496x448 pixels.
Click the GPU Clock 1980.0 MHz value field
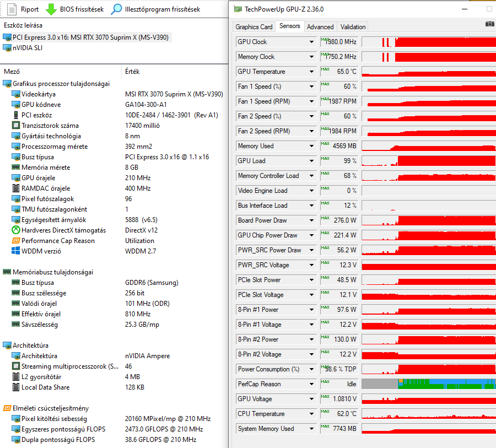339,42
